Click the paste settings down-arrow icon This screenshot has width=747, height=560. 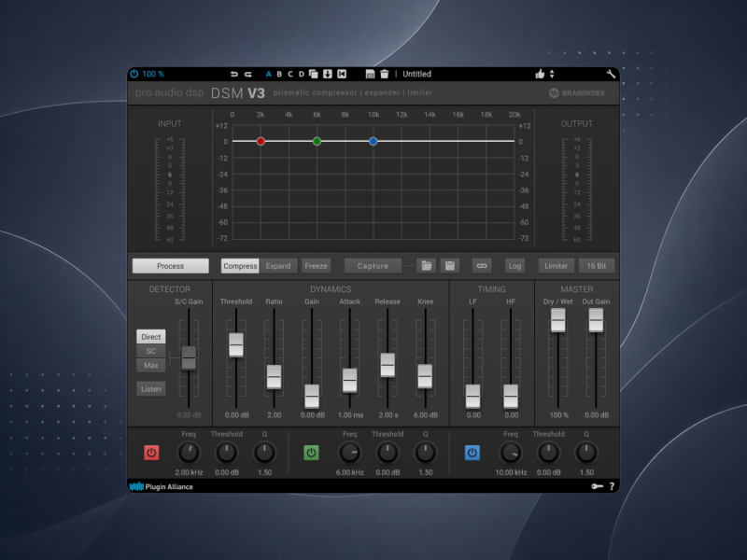pyautogui.click(x=328, y=74)
